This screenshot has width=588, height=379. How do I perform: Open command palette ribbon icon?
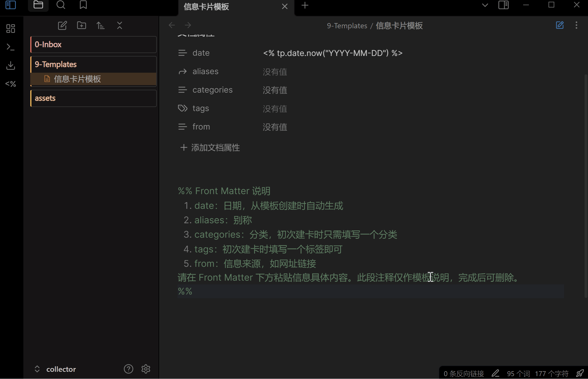pos(11,47)
